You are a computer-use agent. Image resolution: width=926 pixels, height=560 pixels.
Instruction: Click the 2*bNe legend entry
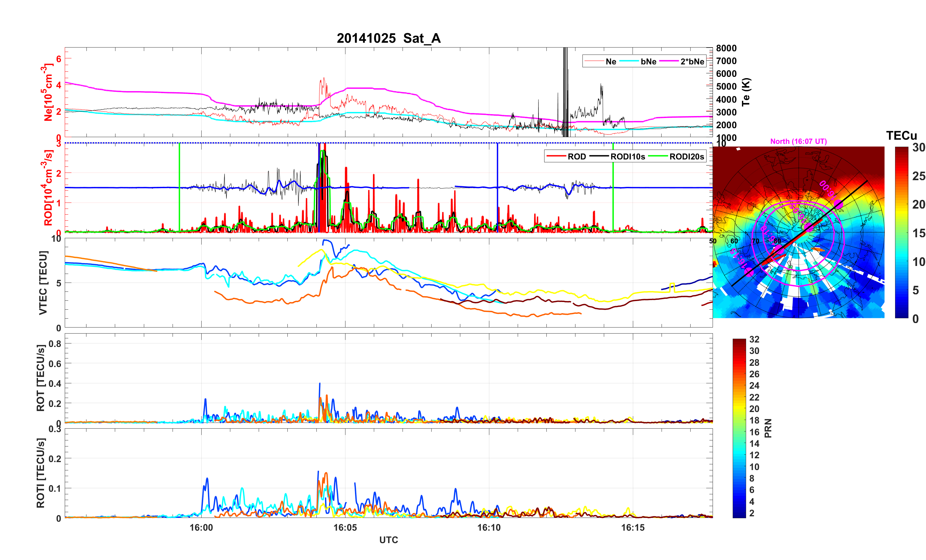(x=692, y=62)
